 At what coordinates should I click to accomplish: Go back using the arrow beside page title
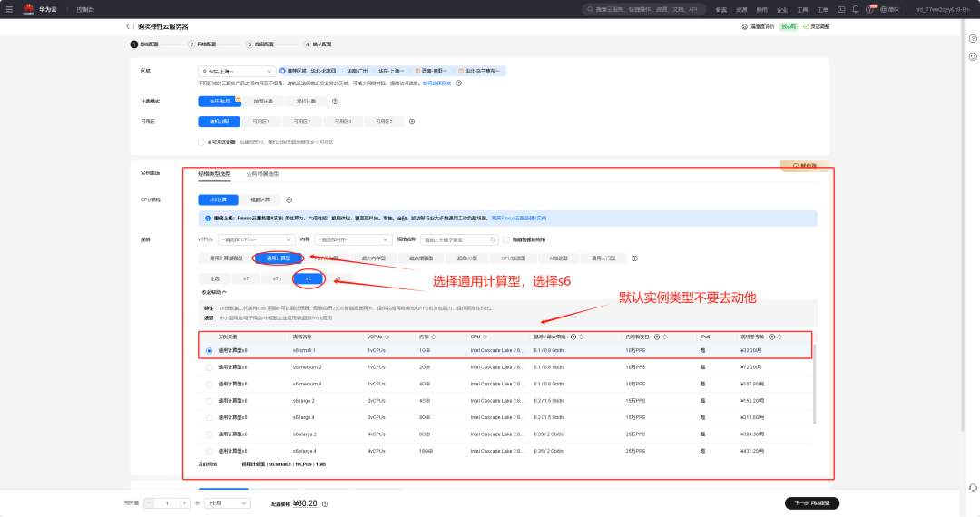[128, 27]
